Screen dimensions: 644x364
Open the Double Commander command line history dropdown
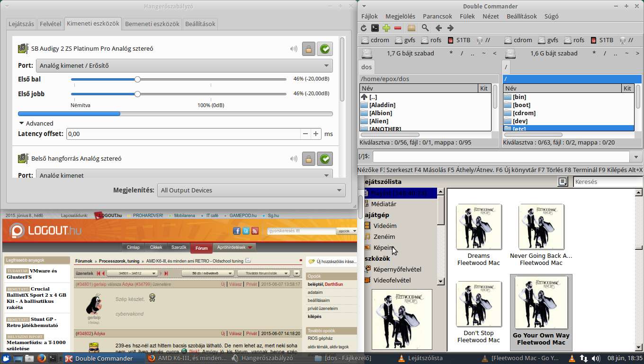636,156
